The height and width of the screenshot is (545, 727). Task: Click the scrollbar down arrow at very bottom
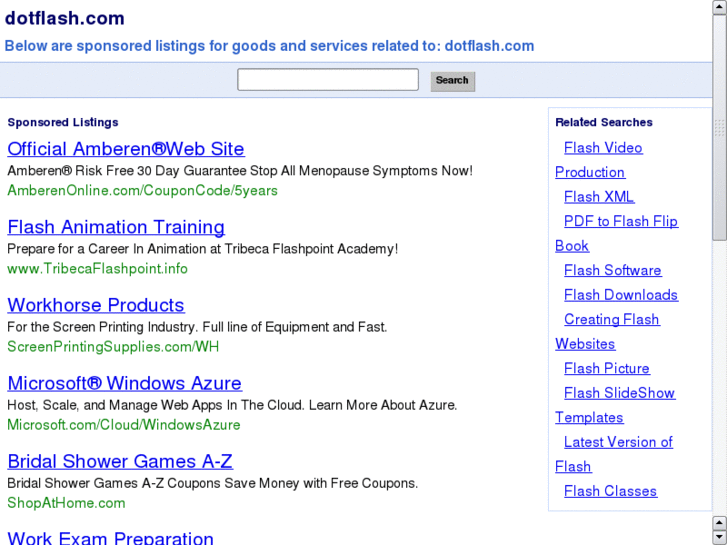pyautogui.click(x=720, y=537)
